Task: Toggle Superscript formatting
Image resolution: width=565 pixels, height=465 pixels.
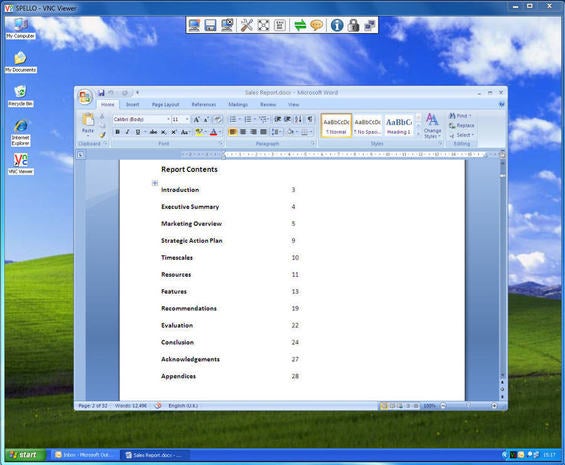Action: tap(174, 132)
